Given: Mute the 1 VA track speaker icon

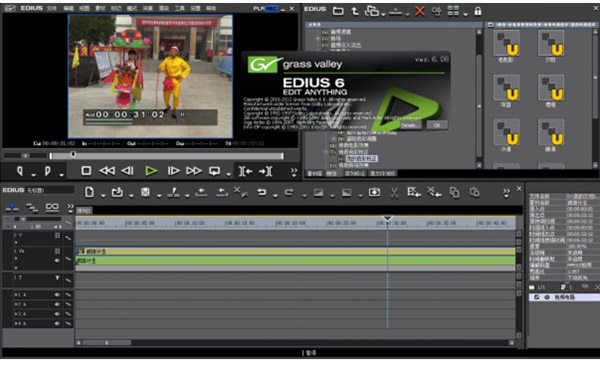Looking at the screenshot, I should click(x=57, y=260).
